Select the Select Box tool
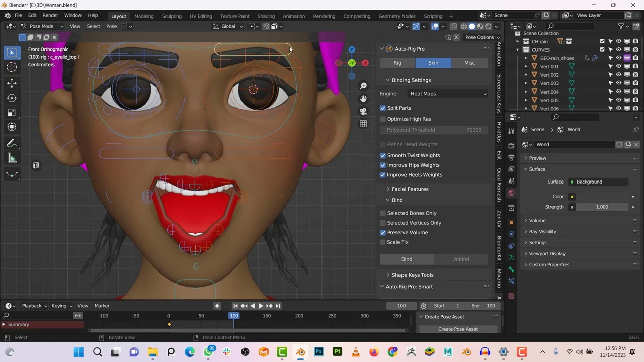644x362 pixels. [12, 52]
